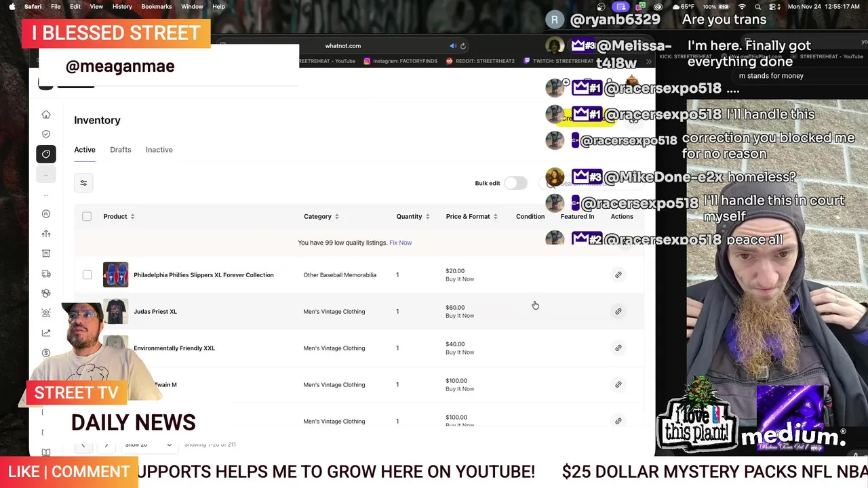This screenshot has height=488, width=868.
Task: Open the delivery truck sidebar icon
Action: pos(46,274)
